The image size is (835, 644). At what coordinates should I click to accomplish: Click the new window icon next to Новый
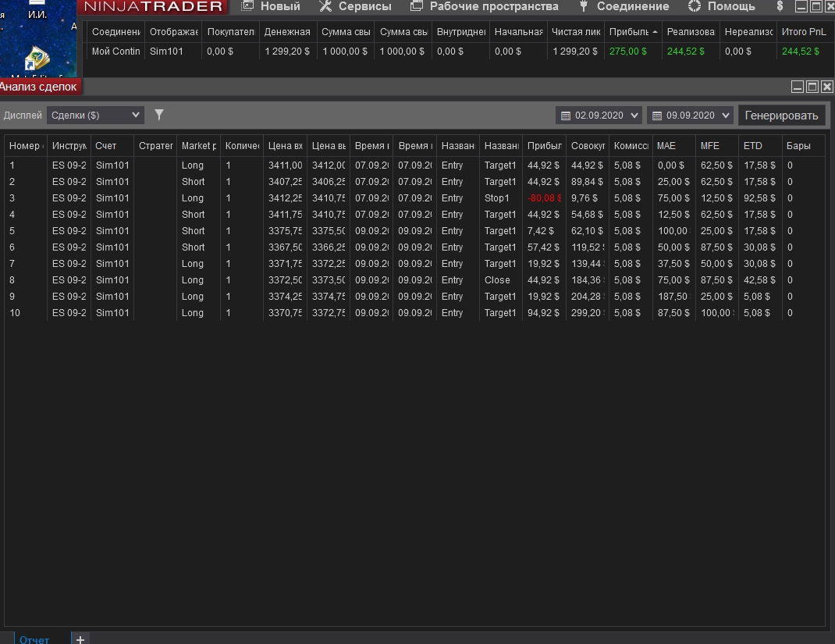click(247, 6)
